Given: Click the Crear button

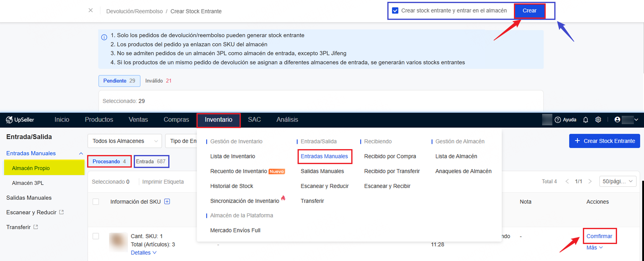Looking at the screenshot, I should (x=530, y=11).
